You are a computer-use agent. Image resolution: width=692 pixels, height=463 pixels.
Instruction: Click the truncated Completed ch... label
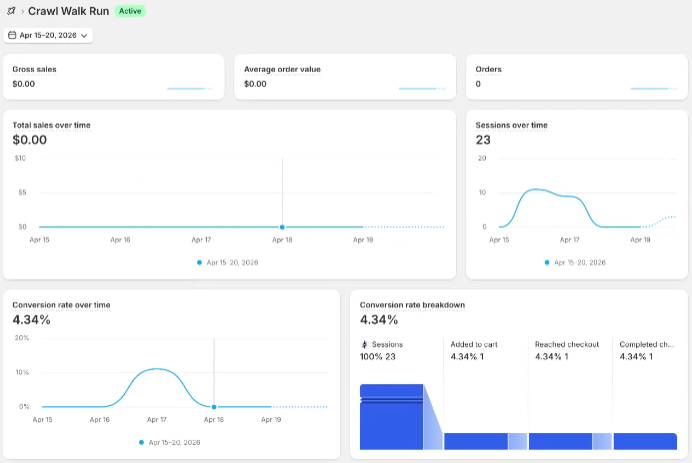647,345
